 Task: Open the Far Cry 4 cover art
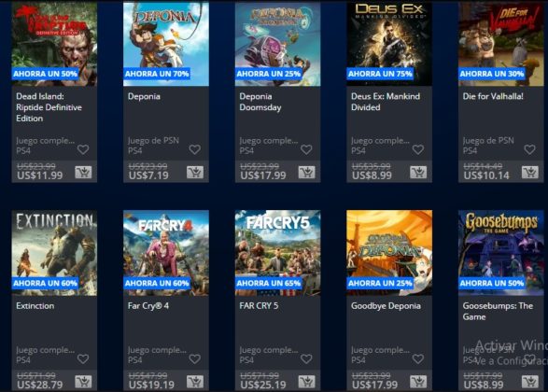point(166,253)
